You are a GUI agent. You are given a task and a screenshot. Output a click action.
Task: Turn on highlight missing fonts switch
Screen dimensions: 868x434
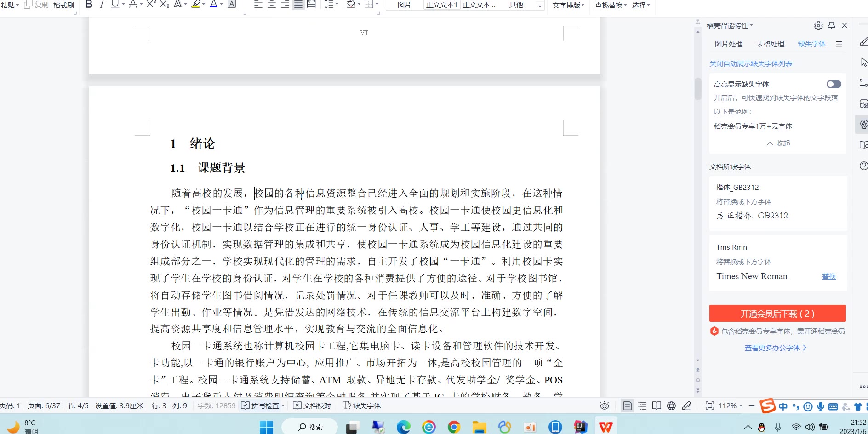click(x=834, y=84)
